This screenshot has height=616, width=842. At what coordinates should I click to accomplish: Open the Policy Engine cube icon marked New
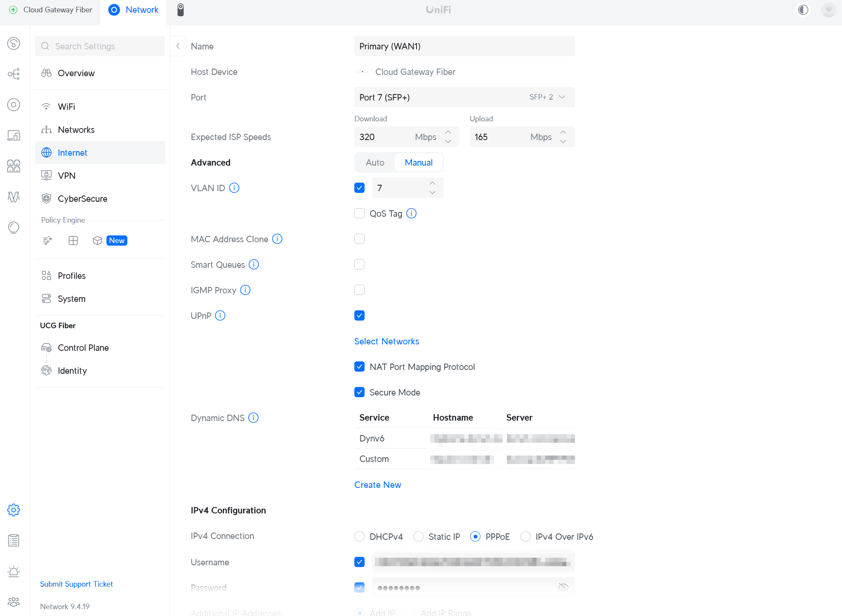tap(98, 241)
